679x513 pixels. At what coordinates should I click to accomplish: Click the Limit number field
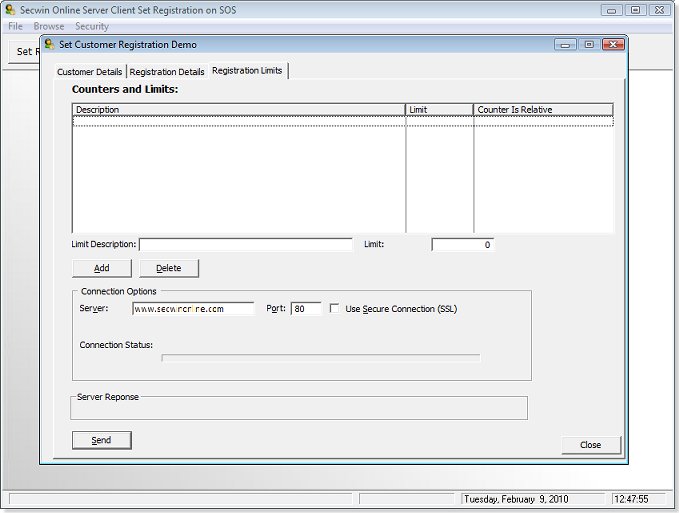click(462, 245)
